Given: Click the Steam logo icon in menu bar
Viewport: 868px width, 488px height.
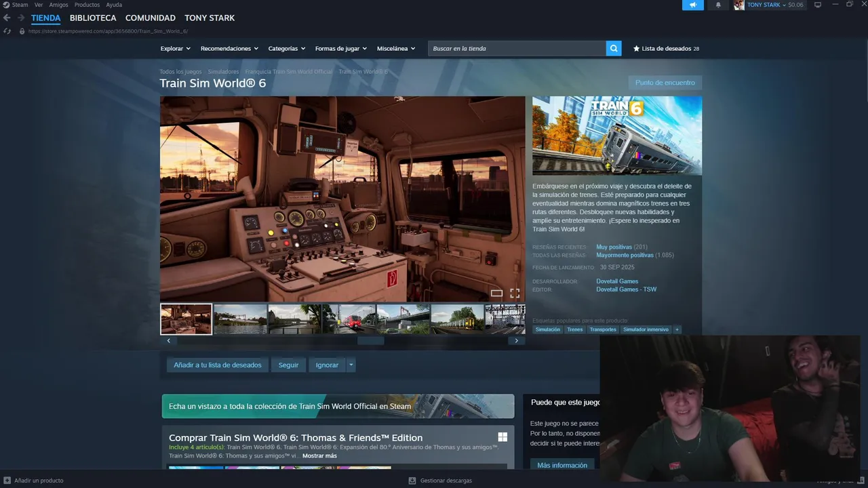Looking at the screenshot, I should point(6,5).
